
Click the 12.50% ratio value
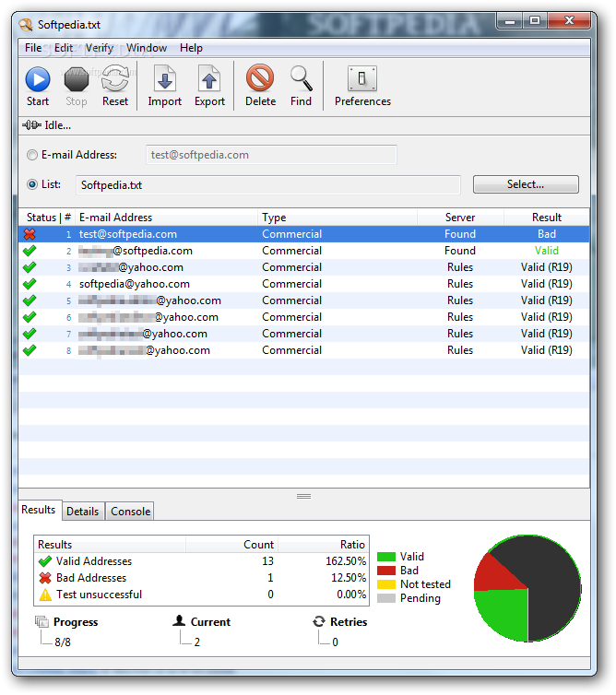[349, 578]
